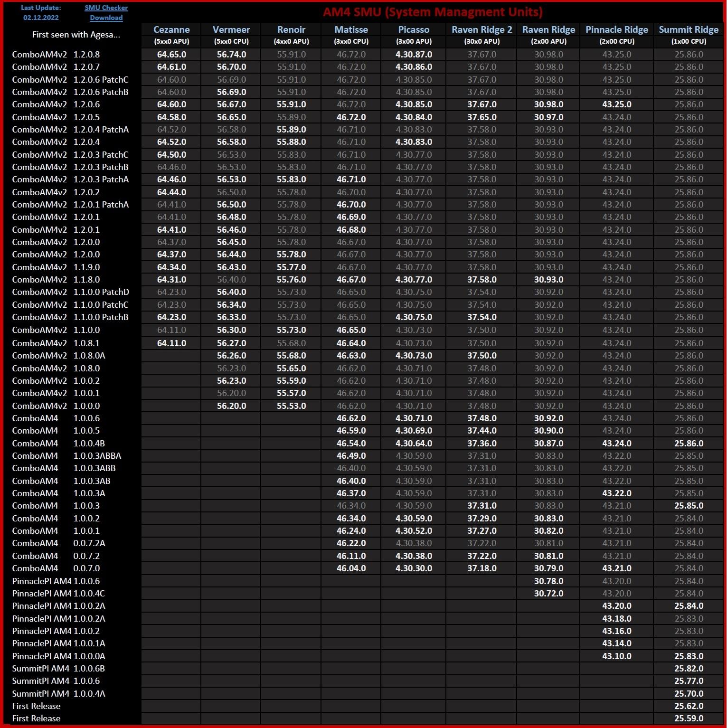Select row label ComboAM4v2 1.0.8.0A
This screenshot has width=727, height=728.
(x=59, y=355)
